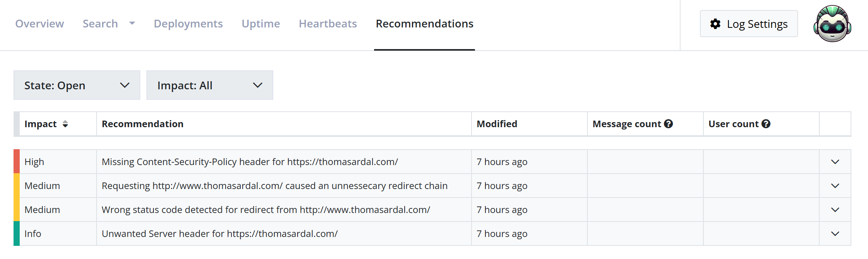Image resolution: width=868 pixels, height=259 pixels.
Task: Open the Overview page
Action: pos(40,23)
